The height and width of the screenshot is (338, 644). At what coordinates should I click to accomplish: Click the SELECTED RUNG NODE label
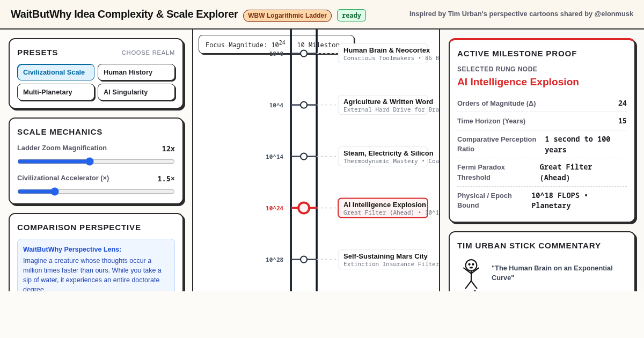click(497, 69)
